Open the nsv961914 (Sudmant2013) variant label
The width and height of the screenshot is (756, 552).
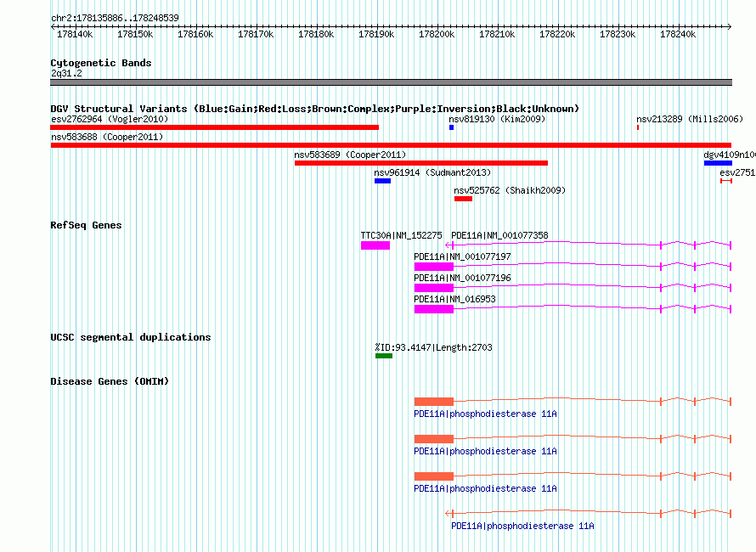coord(432,172)
